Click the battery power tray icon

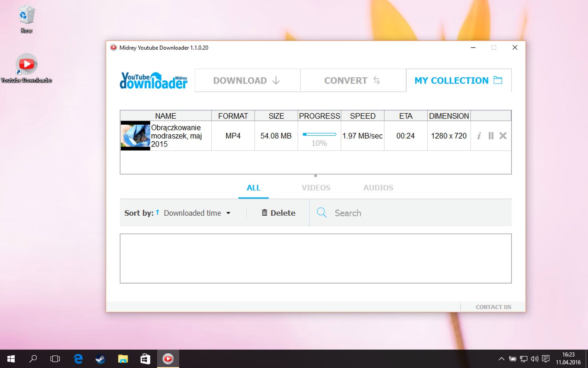(x=512, y=359)
